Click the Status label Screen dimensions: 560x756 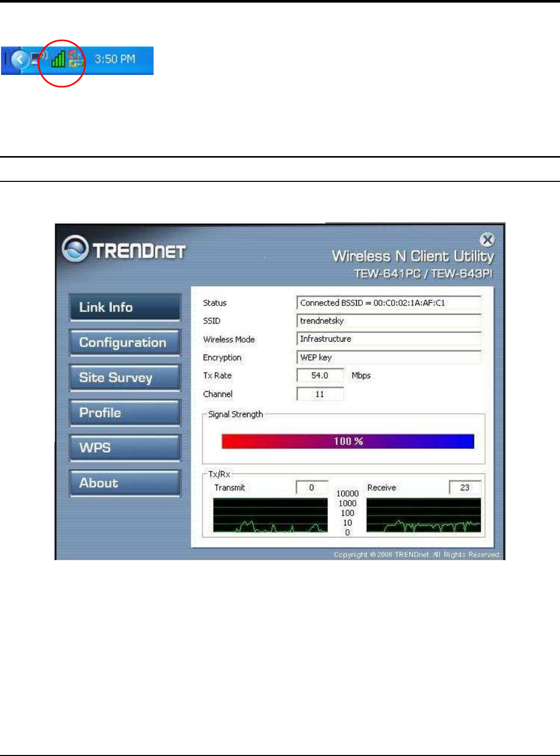215,303
